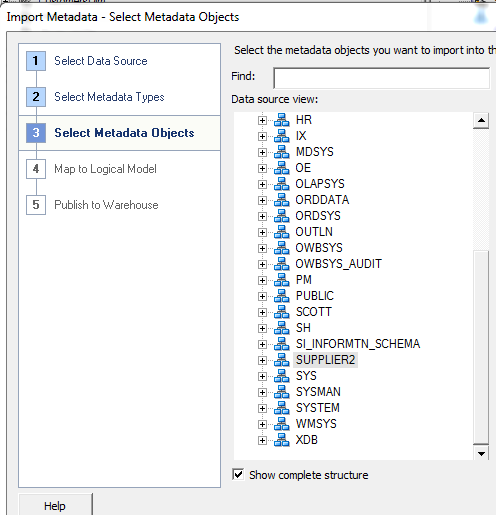The image size is (496, 515).
Task: Expand the MDSYS schema node
Action: [x=262, y=152]
